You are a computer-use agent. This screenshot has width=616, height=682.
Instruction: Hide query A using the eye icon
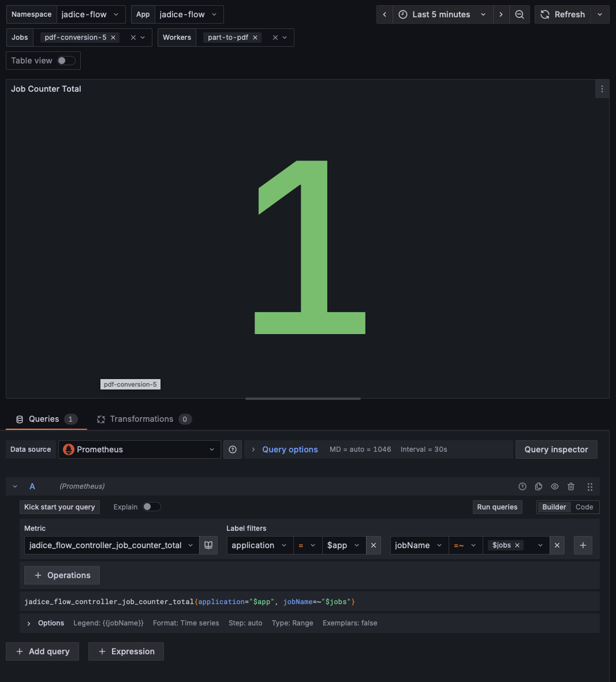555,486
